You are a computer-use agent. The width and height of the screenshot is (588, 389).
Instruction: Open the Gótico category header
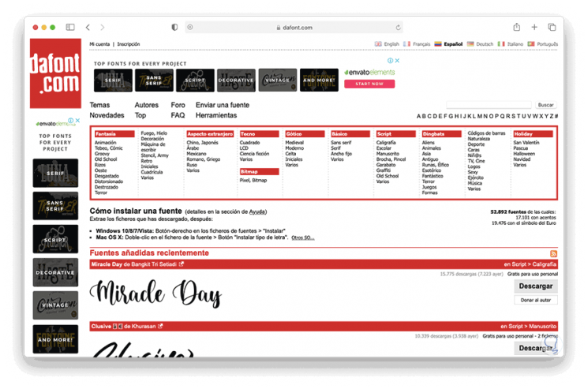(305, 134)
